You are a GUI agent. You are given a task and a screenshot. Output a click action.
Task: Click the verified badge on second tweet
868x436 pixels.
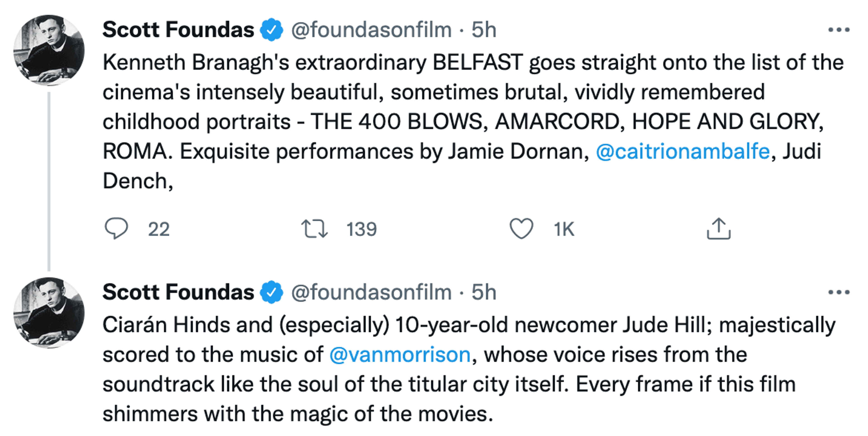(x=271, y=292)
